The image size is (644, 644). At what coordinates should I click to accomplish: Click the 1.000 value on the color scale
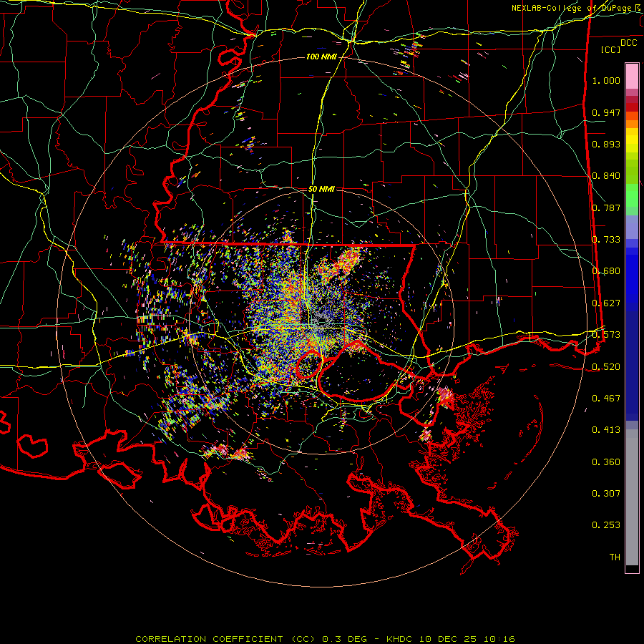pyautogui.click(x=606, y=80)
